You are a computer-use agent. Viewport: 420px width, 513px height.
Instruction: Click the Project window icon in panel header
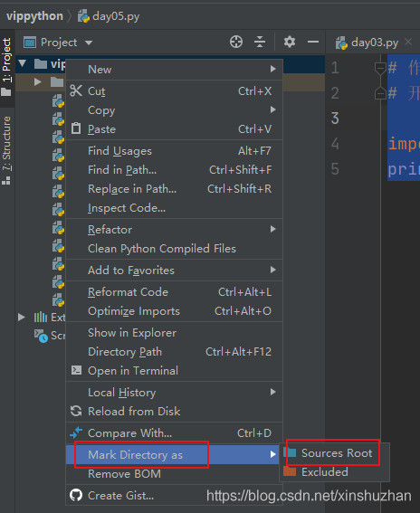coord(30,43)
